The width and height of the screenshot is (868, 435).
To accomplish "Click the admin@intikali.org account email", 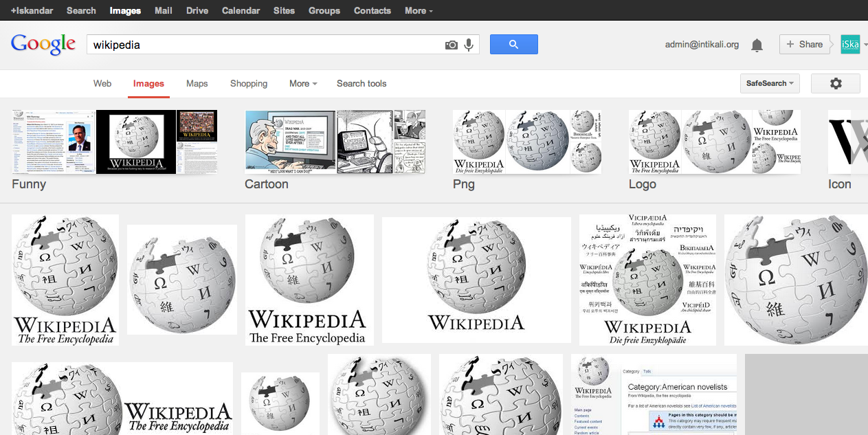I will 702,45.
